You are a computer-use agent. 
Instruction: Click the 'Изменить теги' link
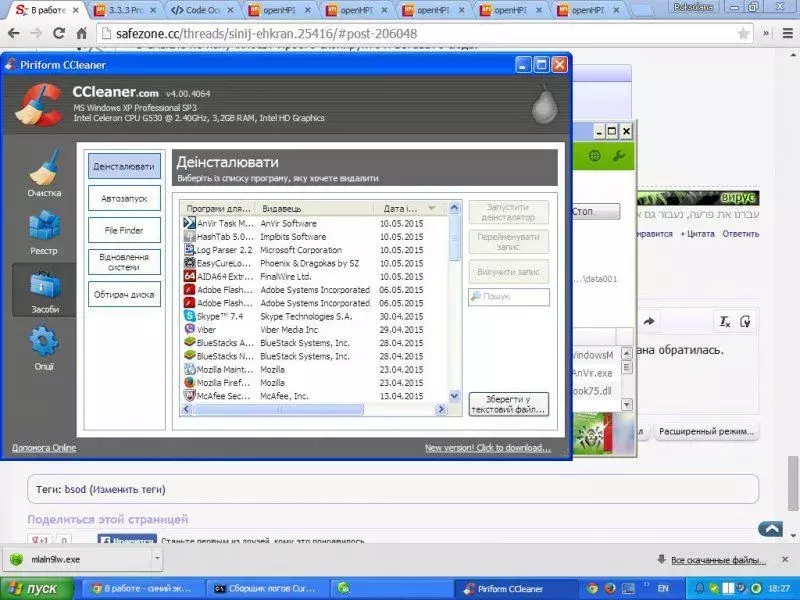pos(128,489)
